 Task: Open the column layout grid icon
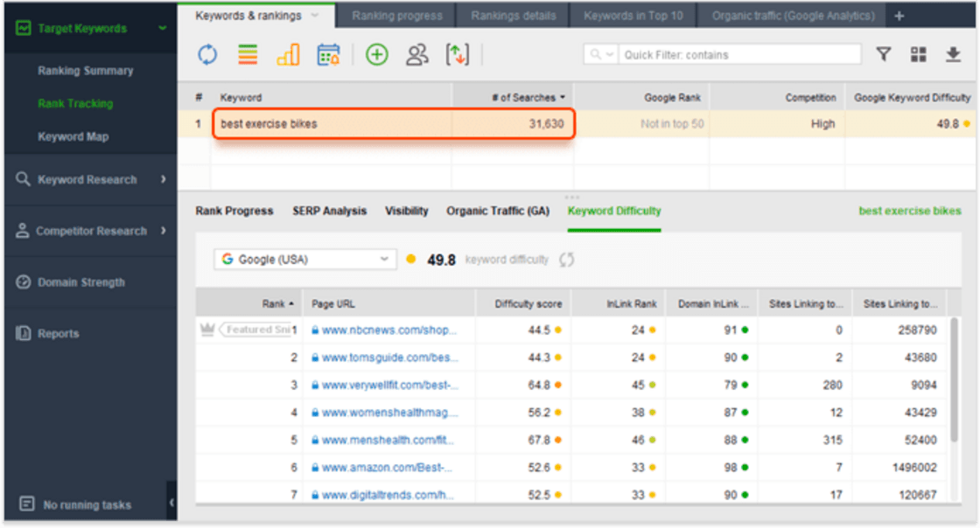tap(918, 54)
